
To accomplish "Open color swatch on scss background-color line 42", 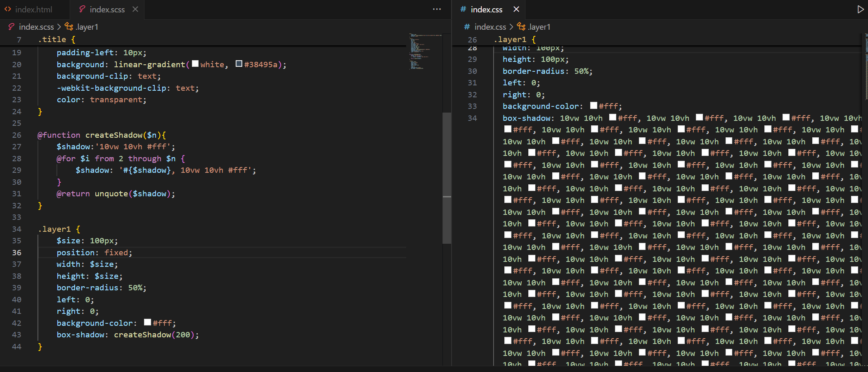I will 147,323.
